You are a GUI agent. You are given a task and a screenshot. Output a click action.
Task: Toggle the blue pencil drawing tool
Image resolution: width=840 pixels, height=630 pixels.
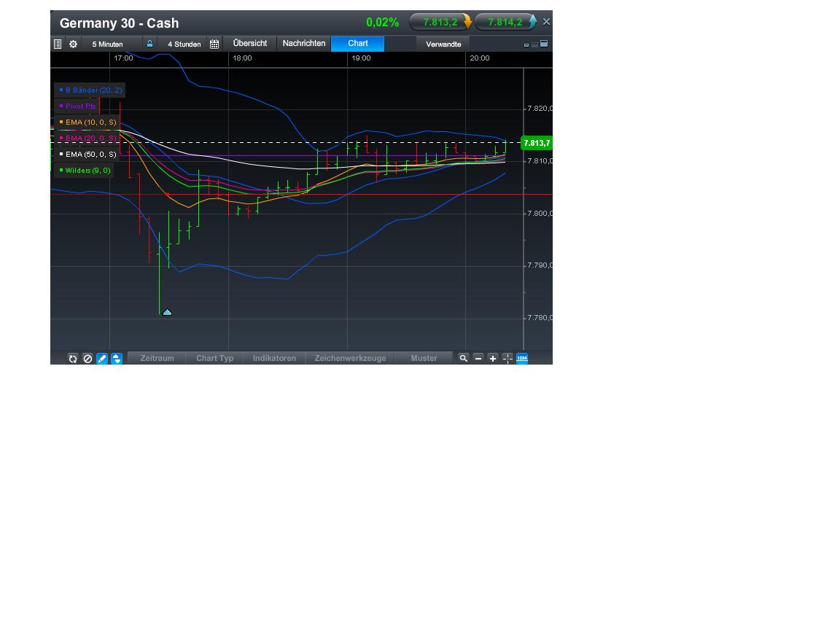pos(102,359)
